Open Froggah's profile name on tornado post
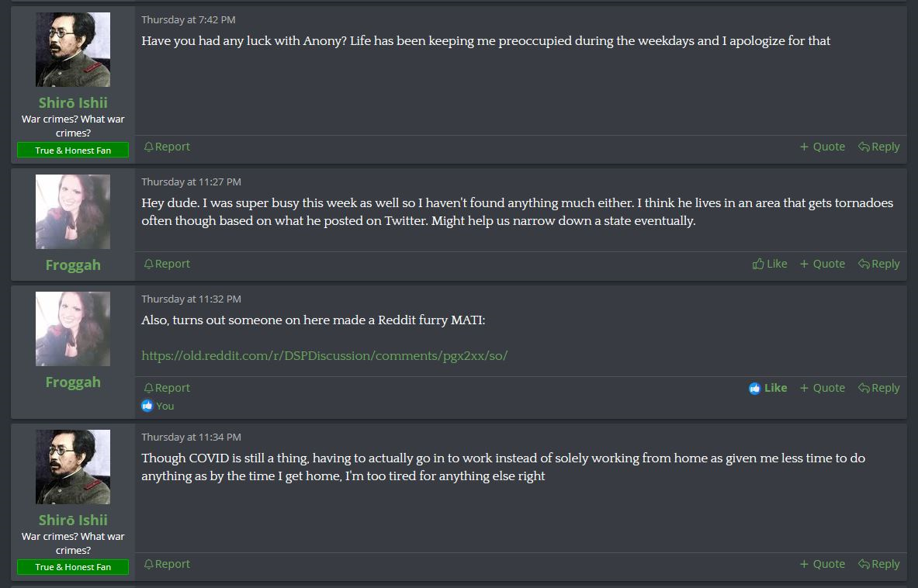Screen dimensions: 918x588 coord(73,265)
